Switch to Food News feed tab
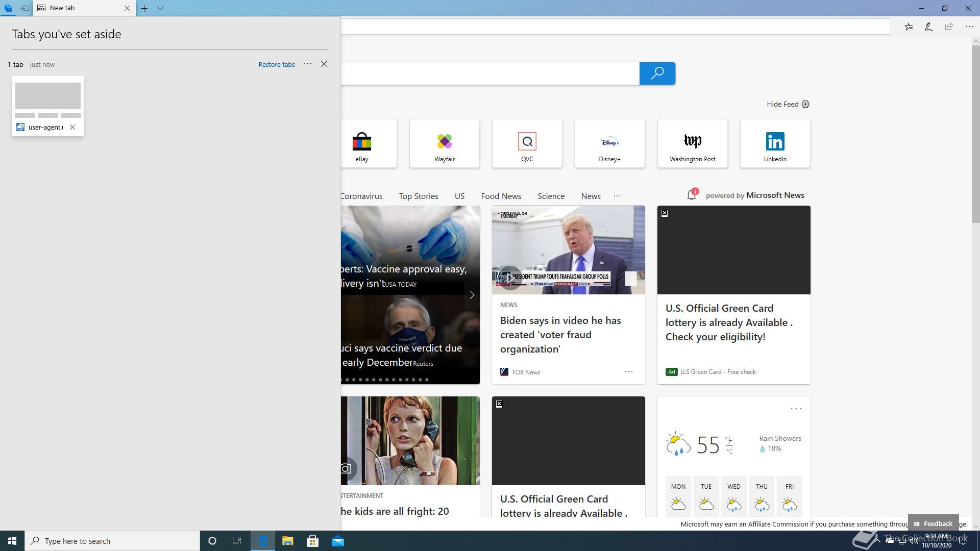Screen dimensions: 980x551 501,196
